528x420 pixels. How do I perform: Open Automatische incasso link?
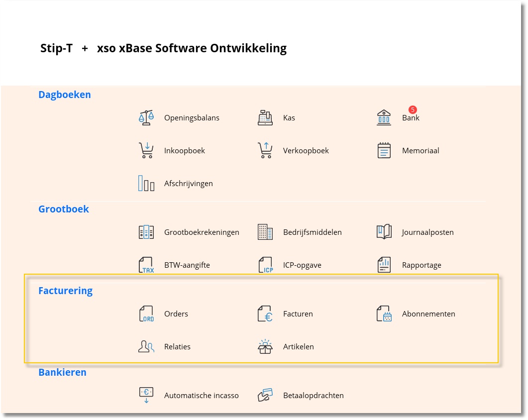201,396
